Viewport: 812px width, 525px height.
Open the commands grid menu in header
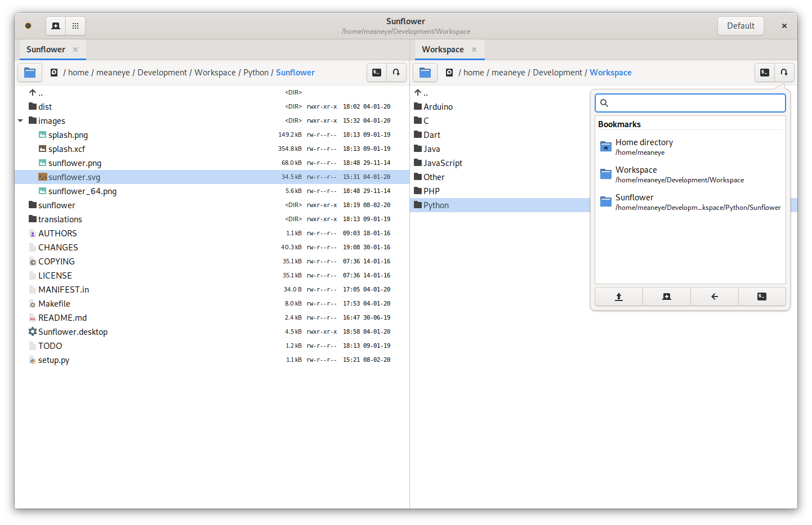click(x=75, y=26)
